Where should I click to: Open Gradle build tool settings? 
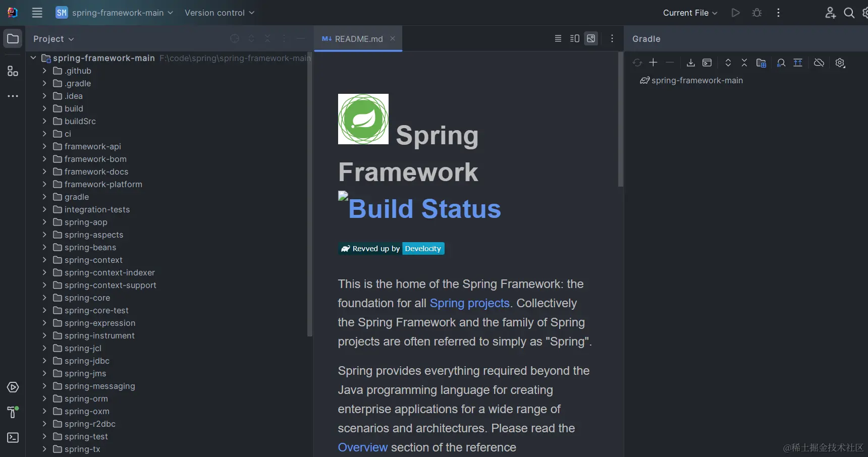tap(840, 63)
